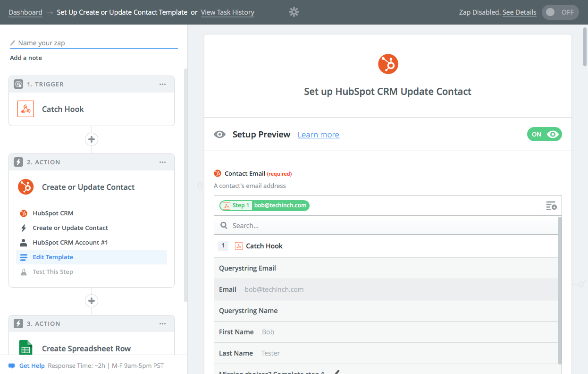Choose the Email bob@techinch.com field

pos(386,289)
